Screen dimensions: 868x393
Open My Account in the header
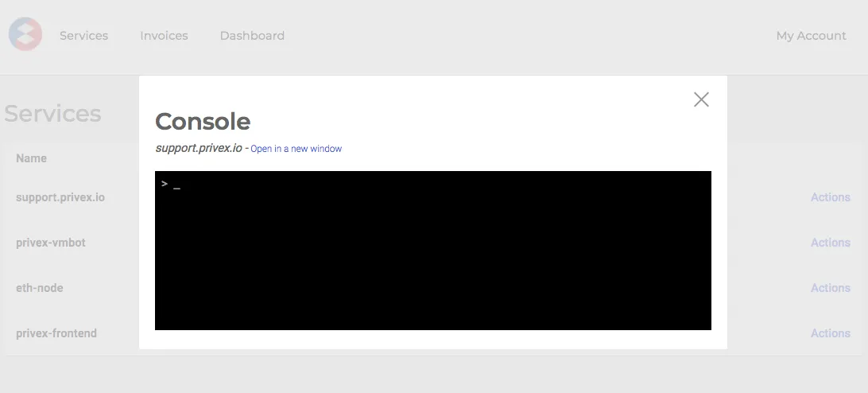[811, 36]
